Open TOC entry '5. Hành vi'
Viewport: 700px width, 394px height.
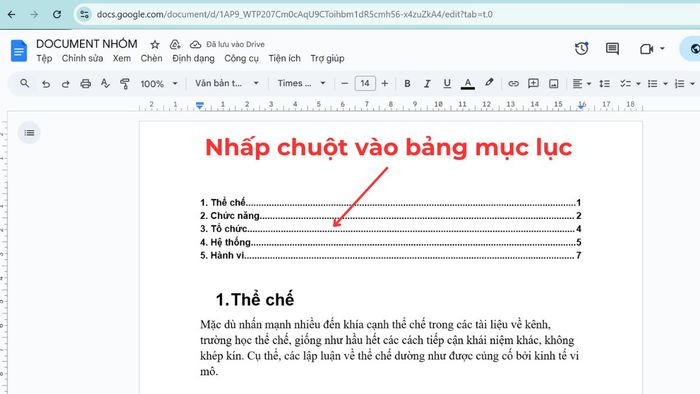[x=390, y=256]
